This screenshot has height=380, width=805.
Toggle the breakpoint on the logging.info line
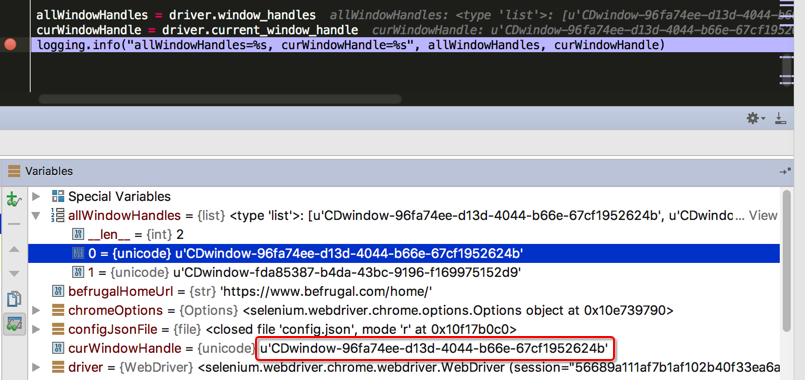[x=10, y=45]
